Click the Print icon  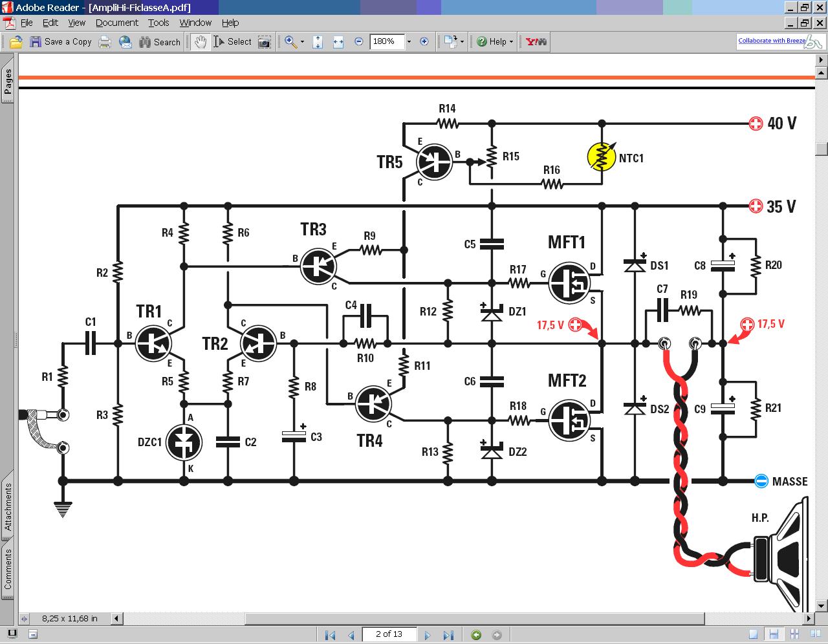pos(105,42)
